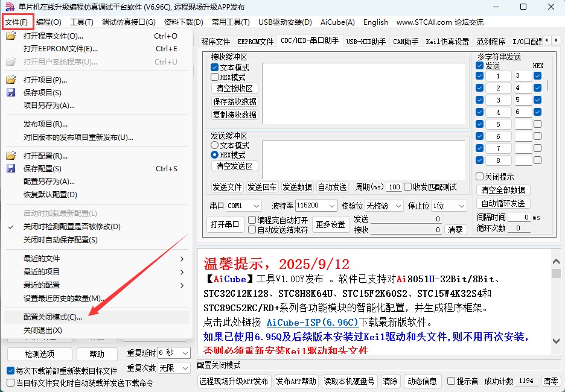Open the AiCube-ISP(6.96C) download link

pos(313,322)
